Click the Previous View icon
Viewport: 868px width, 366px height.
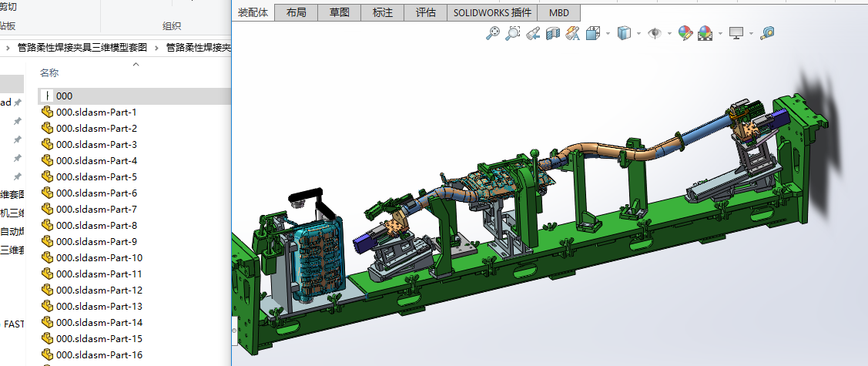point(533,33)
